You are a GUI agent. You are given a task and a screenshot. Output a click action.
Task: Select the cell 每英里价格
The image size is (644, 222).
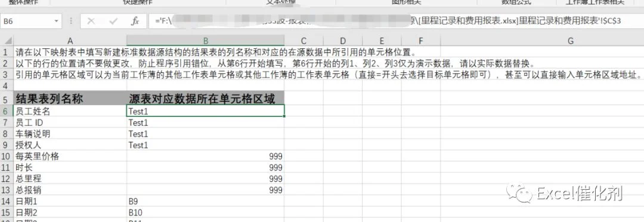[x=70, y=156]
